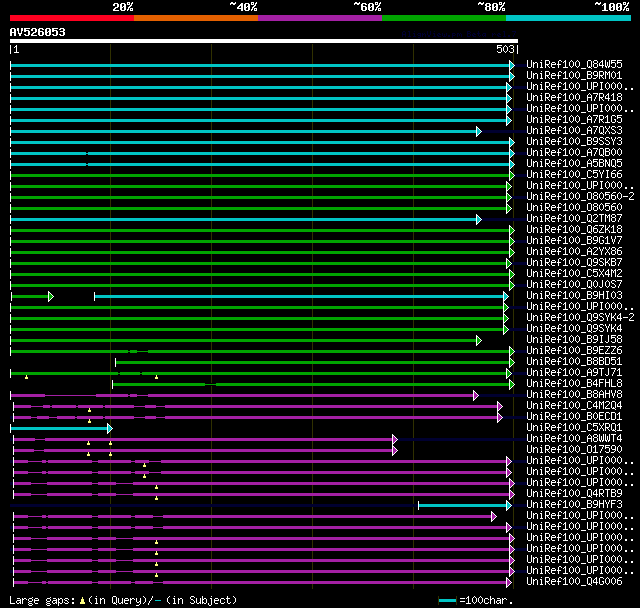Click the query end position label 503
Screen dimensions: 640x608
point(505,49)
